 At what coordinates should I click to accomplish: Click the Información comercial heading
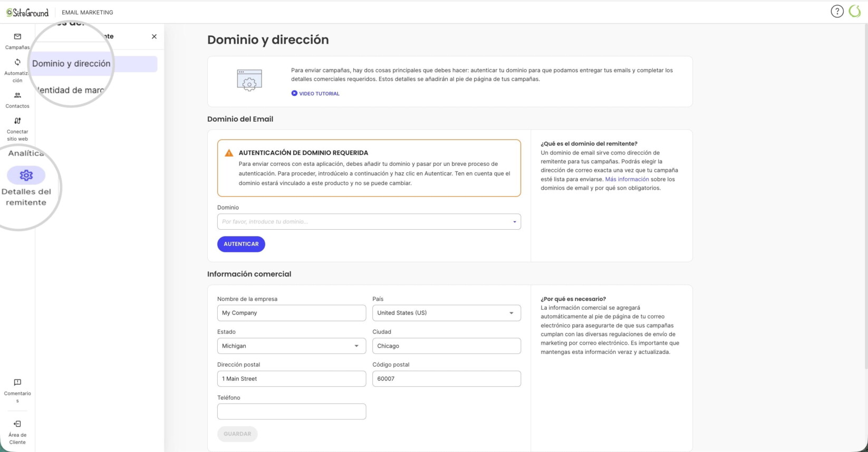point(249,274)
